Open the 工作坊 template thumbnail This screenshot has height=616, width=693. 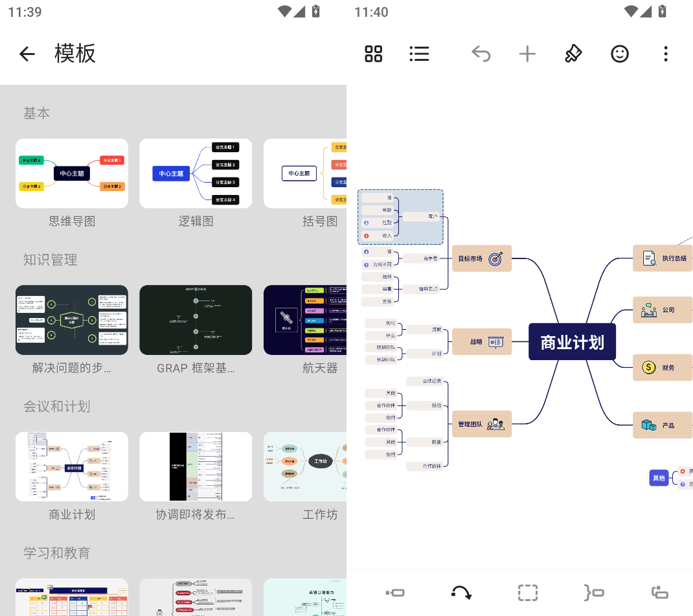(x=305, y=466)
